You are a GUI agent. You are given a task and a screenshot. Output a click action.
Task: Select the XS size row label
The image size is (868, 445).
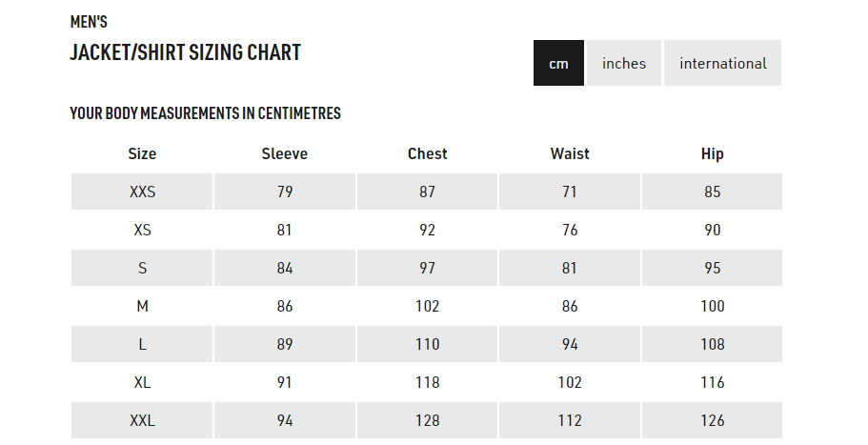[x=142, y=230]
